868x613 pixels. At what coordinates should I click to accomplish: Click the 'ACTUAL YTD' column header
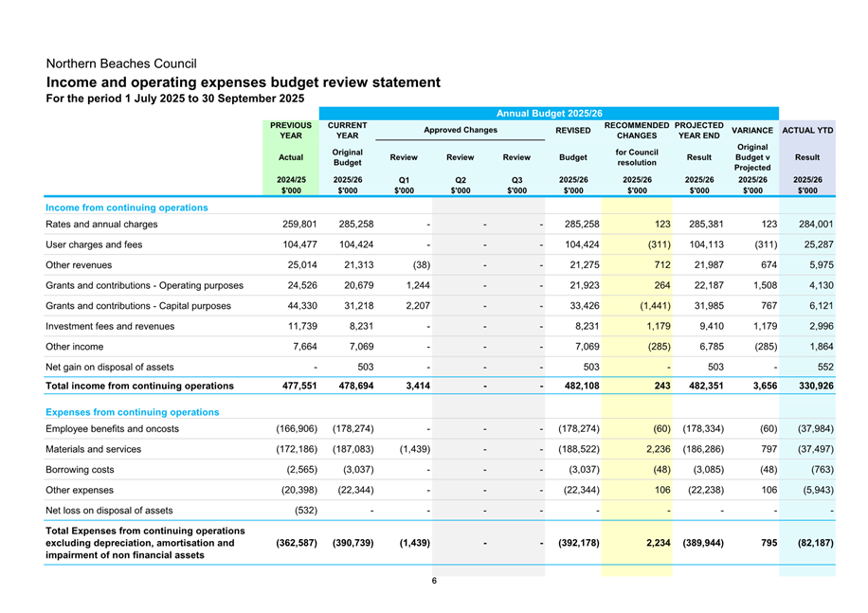[x=807, y=130]
